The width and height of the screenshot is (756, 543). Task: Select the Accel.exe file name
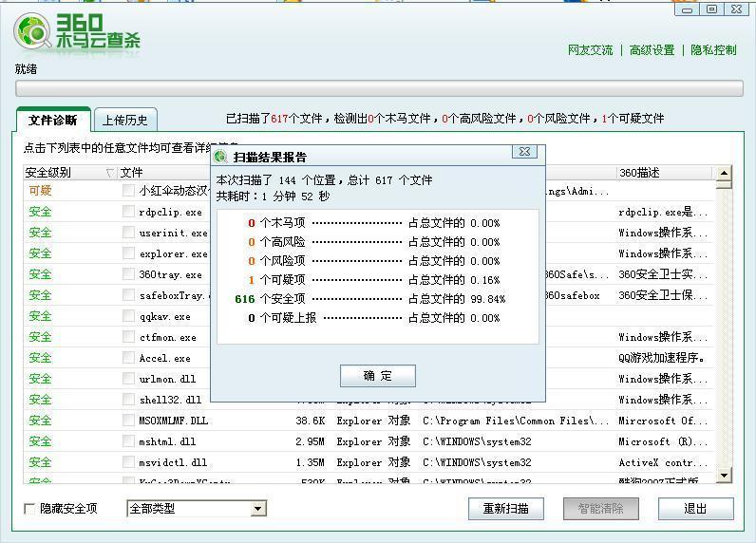(x=165, y=359)
